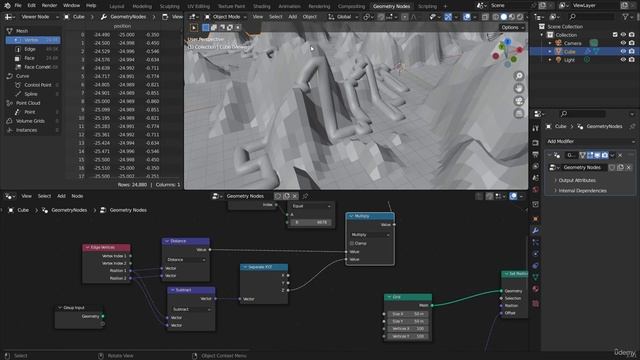The image size is (640, 360).
Task: Open the Edit menu
Action: 31,6
